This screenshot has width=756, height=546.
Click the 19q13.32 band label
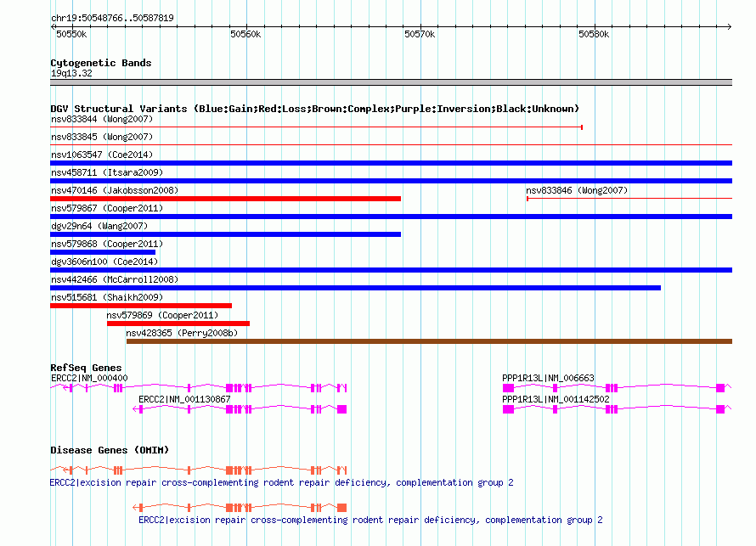click(x=71, y=73)
